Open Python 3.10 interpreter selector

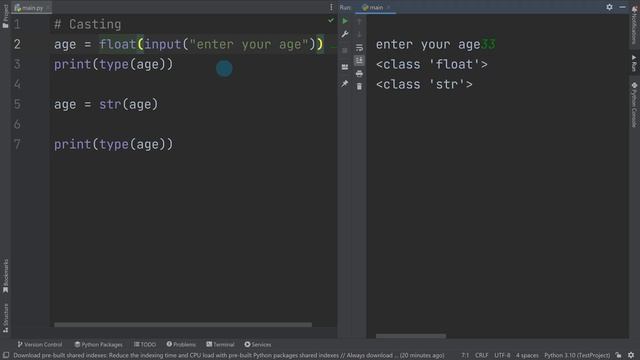577,356
